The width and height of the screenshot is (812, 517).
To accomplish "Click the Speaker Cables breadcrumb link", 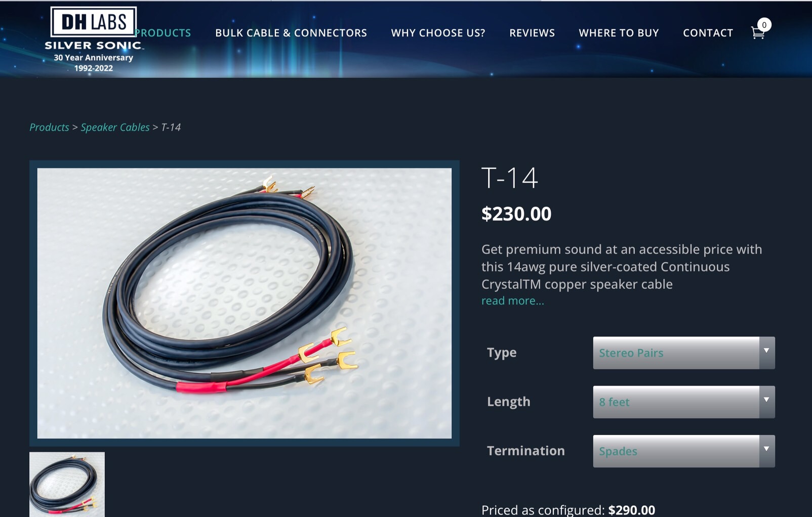I will coord(115,127).
